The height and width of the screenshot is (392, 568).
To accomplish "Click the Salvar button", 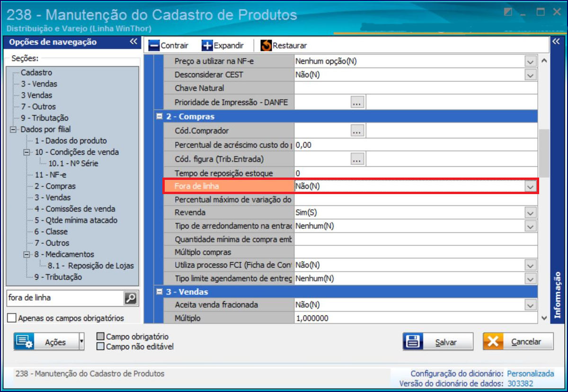I will click(x=438, y=342).
